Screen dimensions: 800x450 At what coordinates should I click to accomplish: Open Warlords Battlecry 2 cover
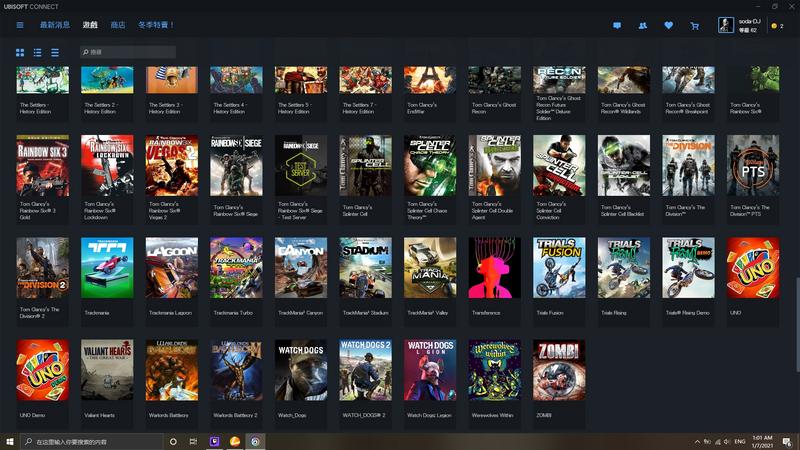click(x=236, y=370)
